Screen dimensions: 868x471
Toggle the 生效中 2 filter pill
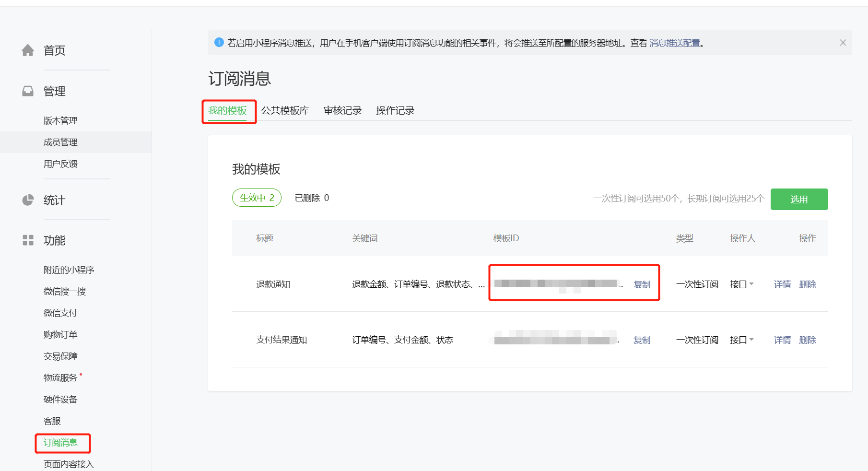click(x=257, y=198)
